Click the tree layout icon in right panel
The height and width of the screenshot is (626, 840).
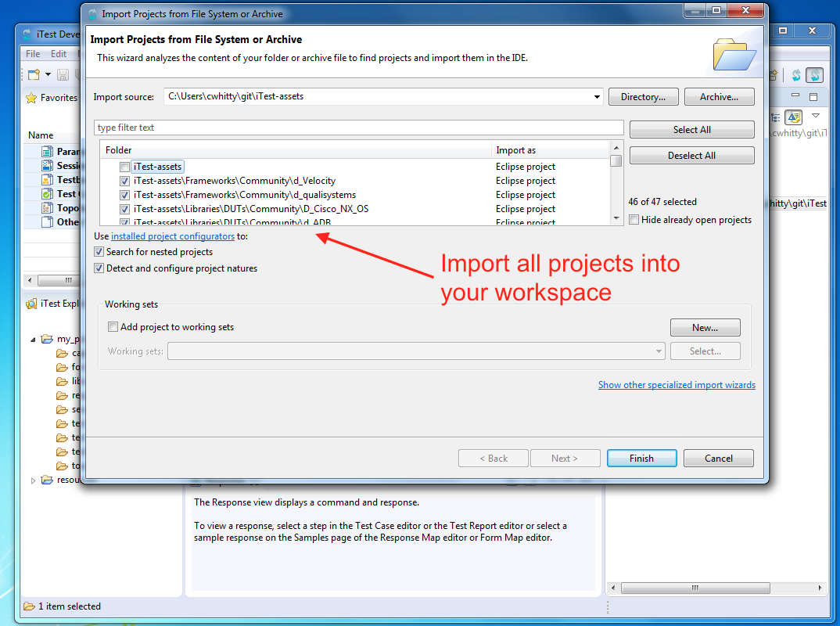pyautogui.click(x=775, y=117)
